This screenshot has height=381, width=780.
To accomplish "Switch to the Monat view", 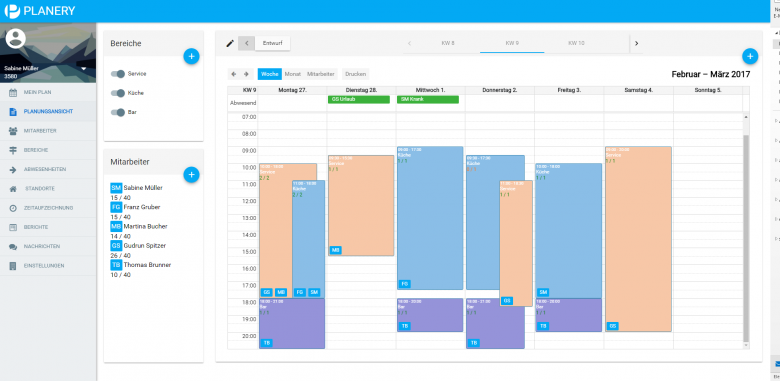I will [x=292, y=74].
